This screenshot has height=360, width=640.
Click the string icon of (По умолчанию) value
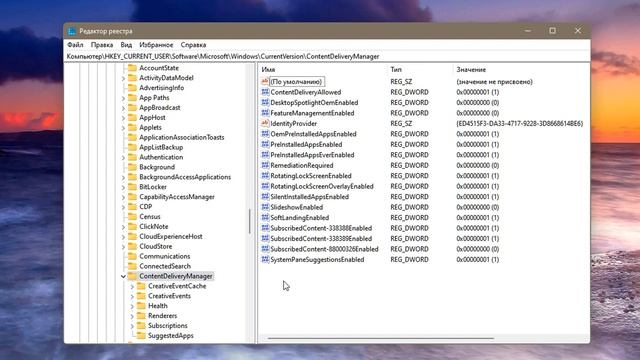(x=265, y=82)
